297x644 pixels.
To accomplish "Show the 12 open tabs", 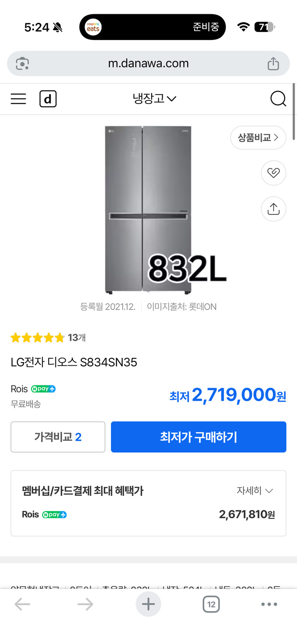I will point(211,604).
